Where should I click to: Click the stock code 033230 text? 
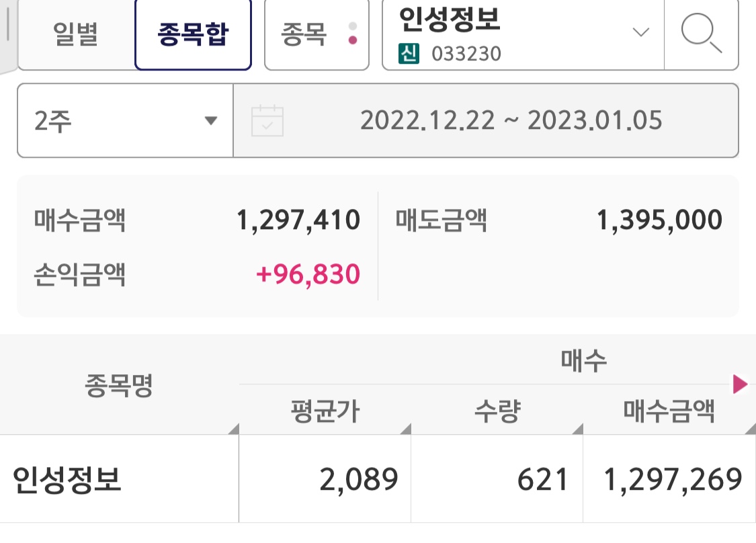(466, 54)
